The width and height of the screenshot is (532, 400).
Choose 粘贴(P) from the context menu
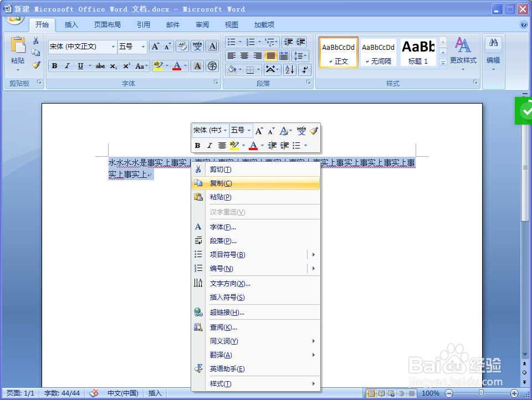(x=256, y=197)
